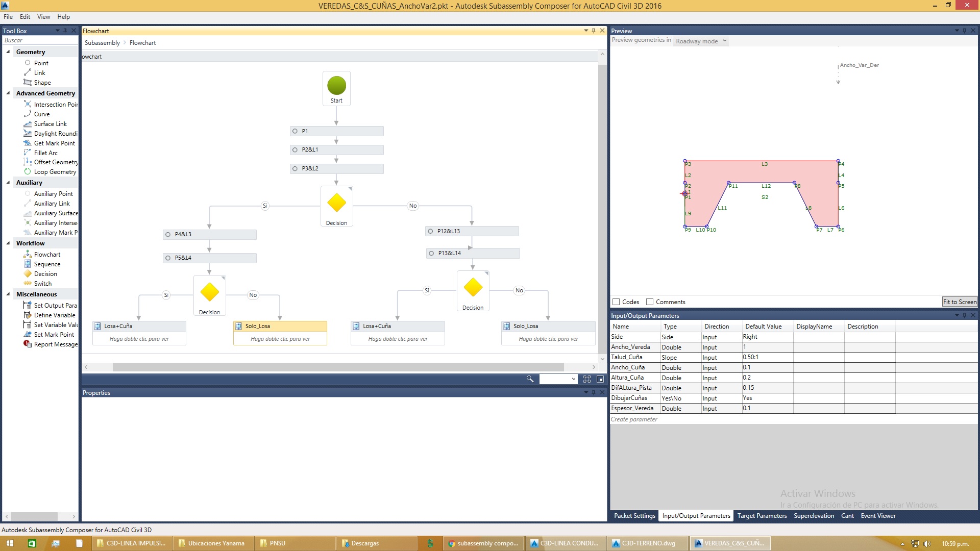
Task: Click the Create parameter link
Action: [633, 419]
